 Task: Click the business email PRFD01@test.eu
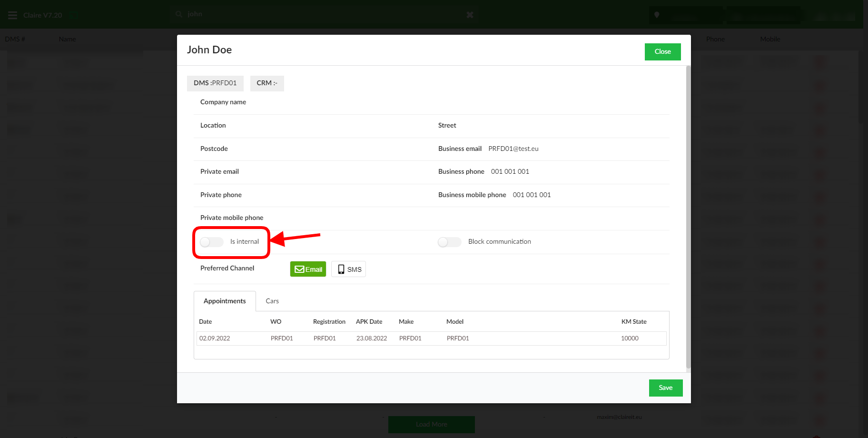[x=513, y=149]
